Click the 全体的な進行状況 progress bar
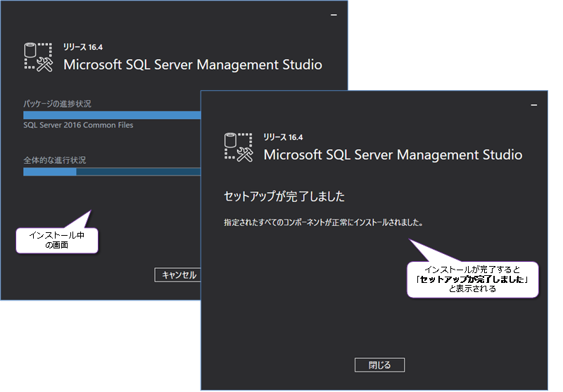The width and height of the screenshot is (563, 392). (112, 172)
